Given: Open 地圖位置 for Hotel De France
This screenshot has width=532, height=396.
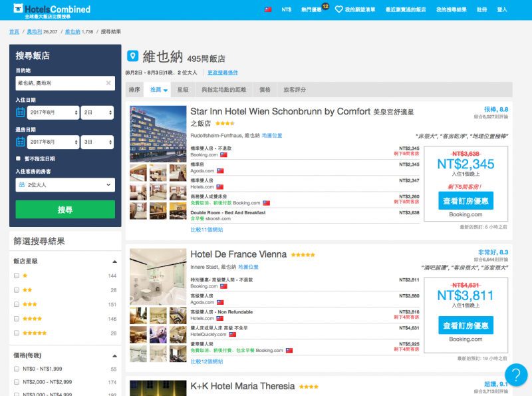Looking at the screenshot, I should coord(248,267).
